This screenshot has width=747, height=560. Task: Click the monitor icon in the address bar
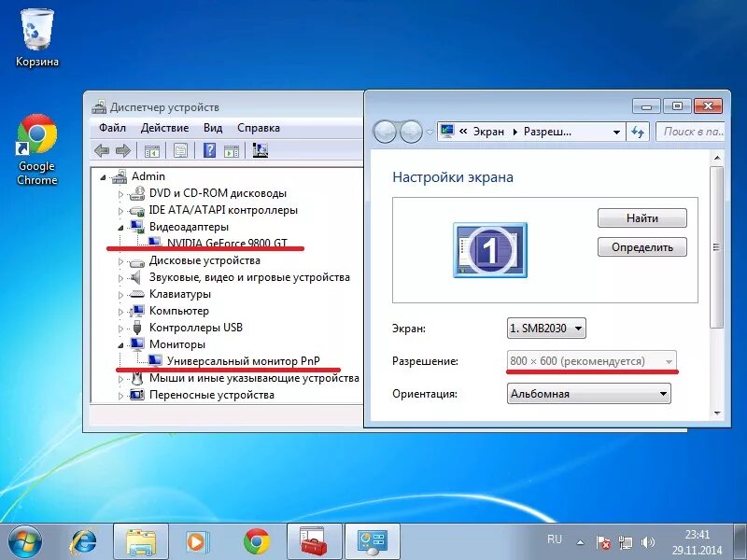447,131
